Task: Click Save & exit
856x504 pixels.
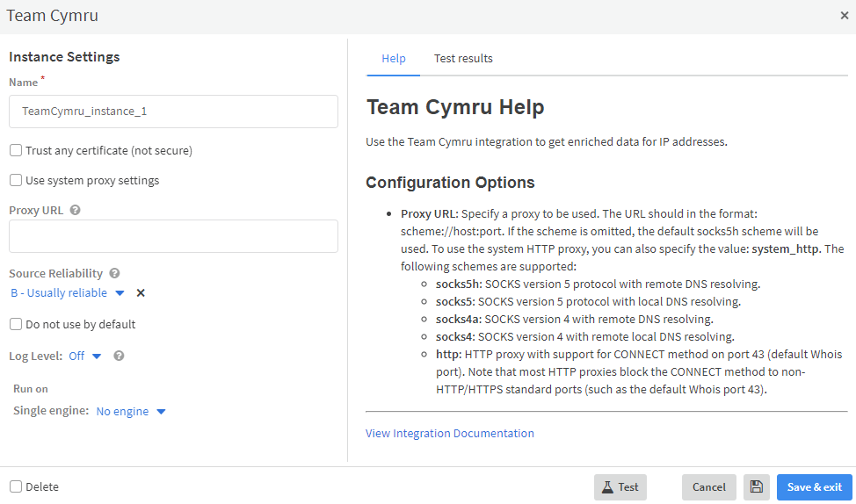Action: [x=814, y=487]
